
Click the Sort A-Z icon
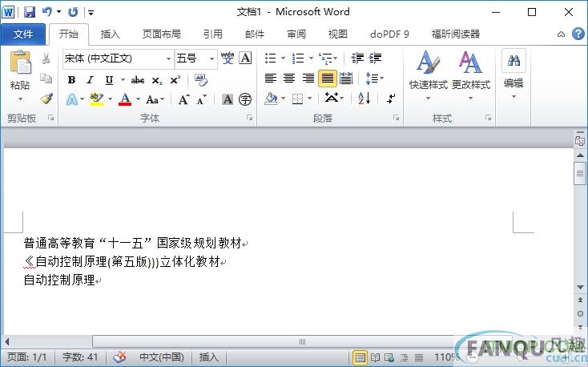coord(364,99)
